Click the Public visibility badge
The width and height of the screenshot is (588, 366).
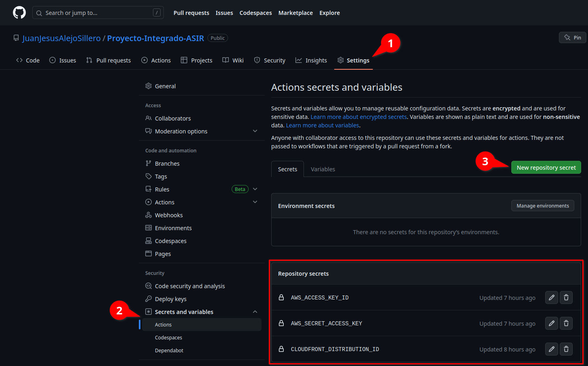click(x=218, y=38)
